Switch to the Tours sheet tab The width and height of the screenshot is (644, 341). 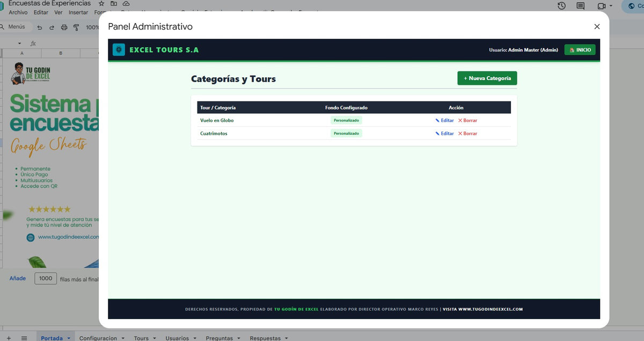[x=141, y=338]
